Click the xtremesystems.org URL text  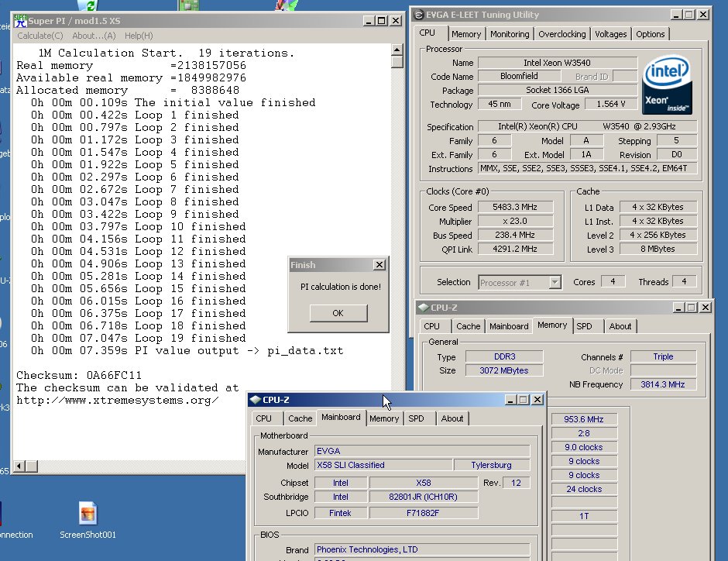(x=118, y=401)
